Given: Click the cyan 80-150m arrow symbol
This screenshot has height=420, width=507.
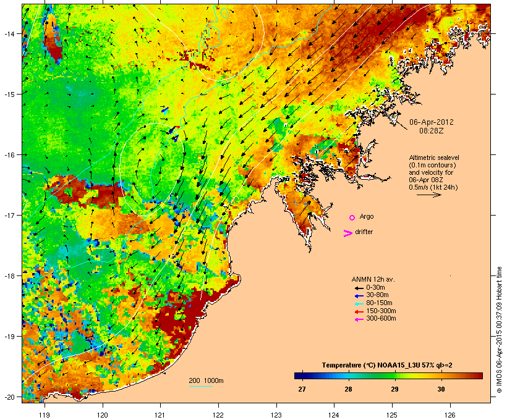Looking at the screenshot, I should (x=359, y=304).
